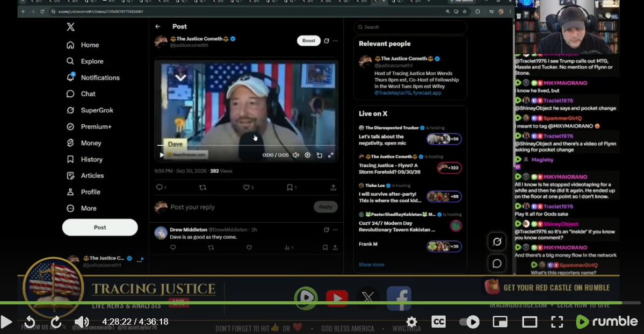Open post more options ellipsis
The image size is (644, 334).
[335, 41]
